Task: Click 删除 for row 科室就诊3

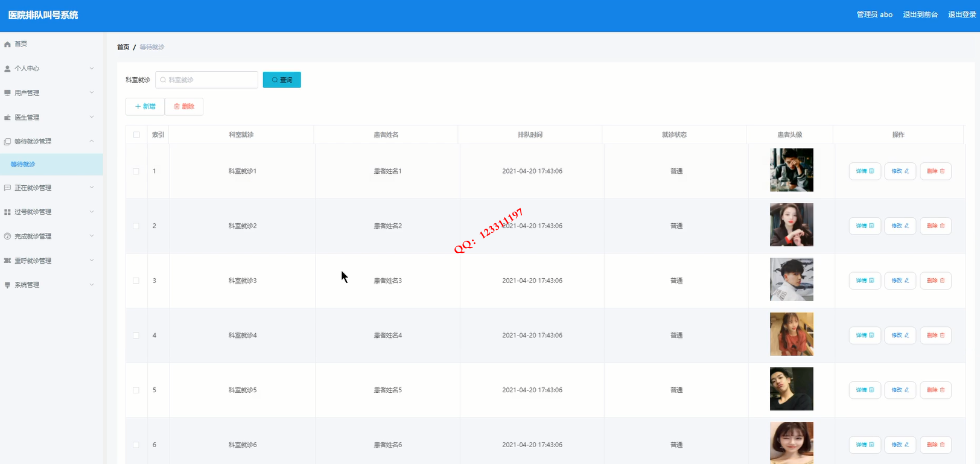Action: tap(936, 281)
